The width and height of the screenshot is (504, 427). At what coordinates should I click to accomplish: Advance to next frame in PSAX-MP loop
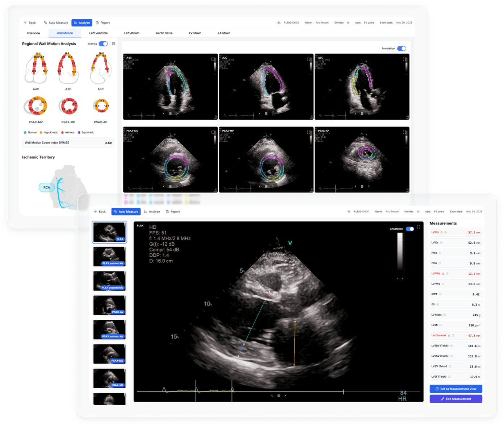pyautogui.click(x=273, y=186)
